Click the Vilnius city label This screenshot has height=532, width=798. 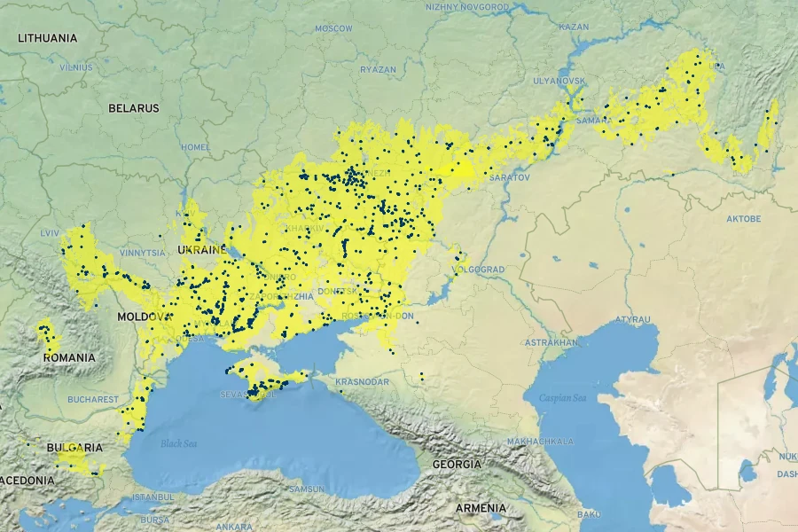click(x=76, y=67)
